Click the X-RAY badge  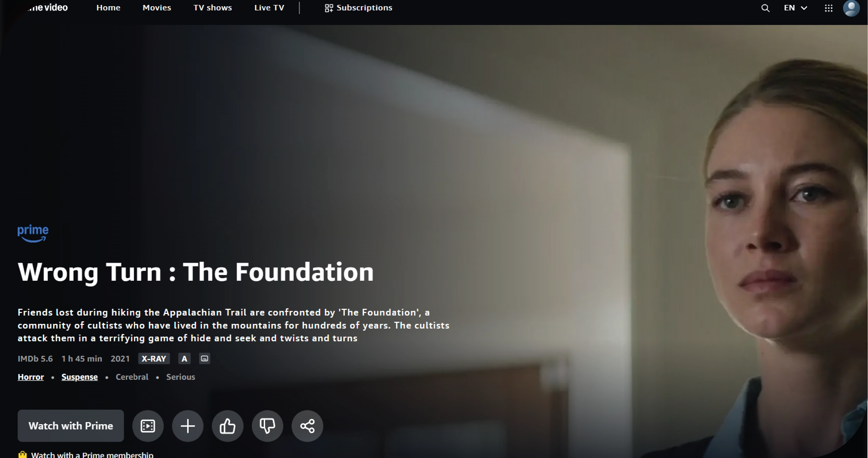coord(154,359)
